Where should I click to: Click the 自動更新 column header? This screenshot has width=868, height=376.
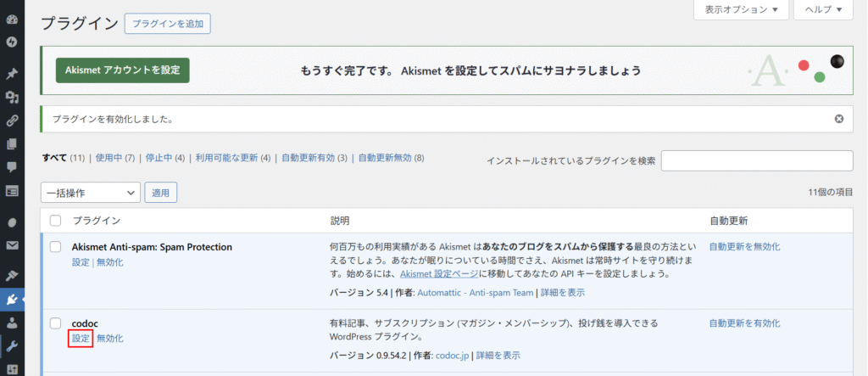tap(728, 221)
